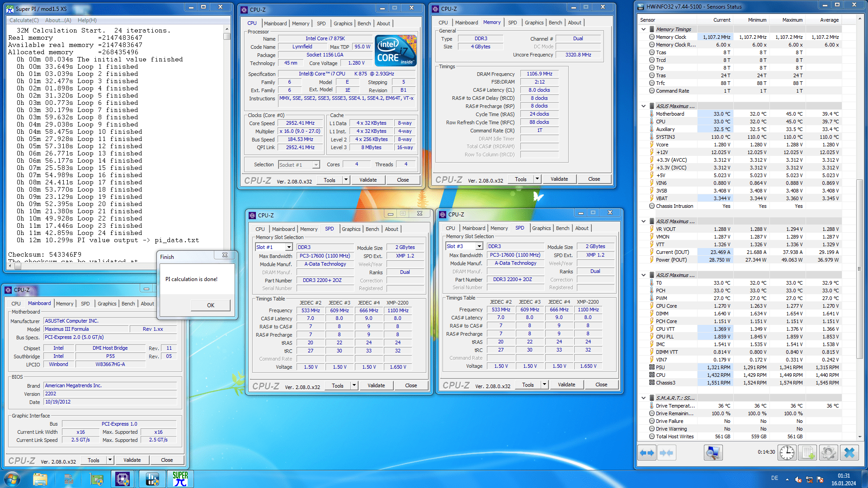Open the Calculate(C) menu in Super PI

pyautogui.click(x=24, y=20)
